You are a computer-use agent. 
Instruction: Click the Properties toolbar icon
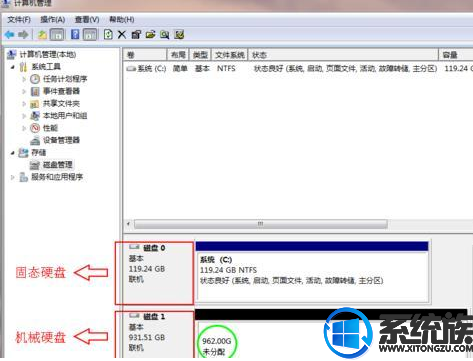(x=136, y=34)
